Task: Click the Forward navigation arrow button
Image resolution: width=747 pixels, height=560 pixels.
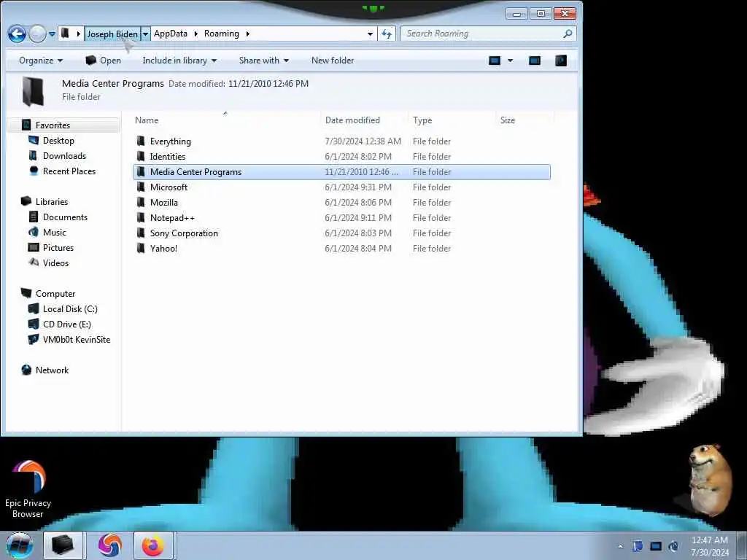Action: click(37, 34)
